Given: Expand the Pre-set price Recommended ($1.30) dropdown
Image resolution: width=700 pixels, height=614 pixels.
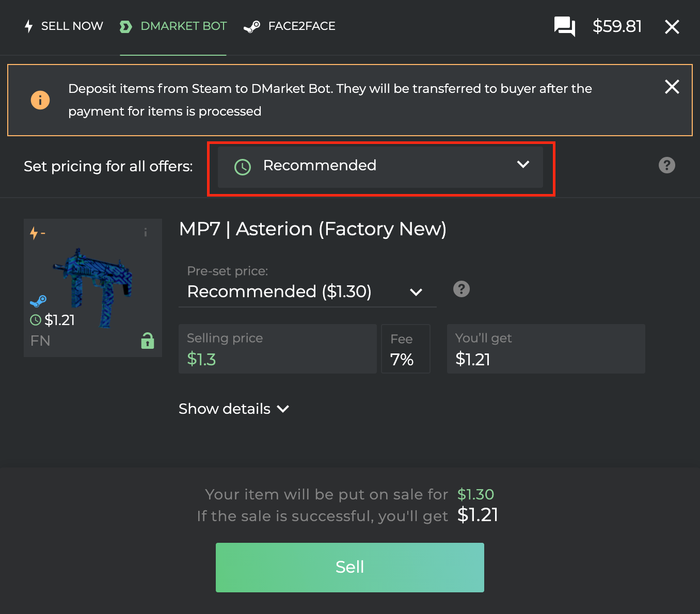Looking at the screenshot, I should (x=307, y=292).
